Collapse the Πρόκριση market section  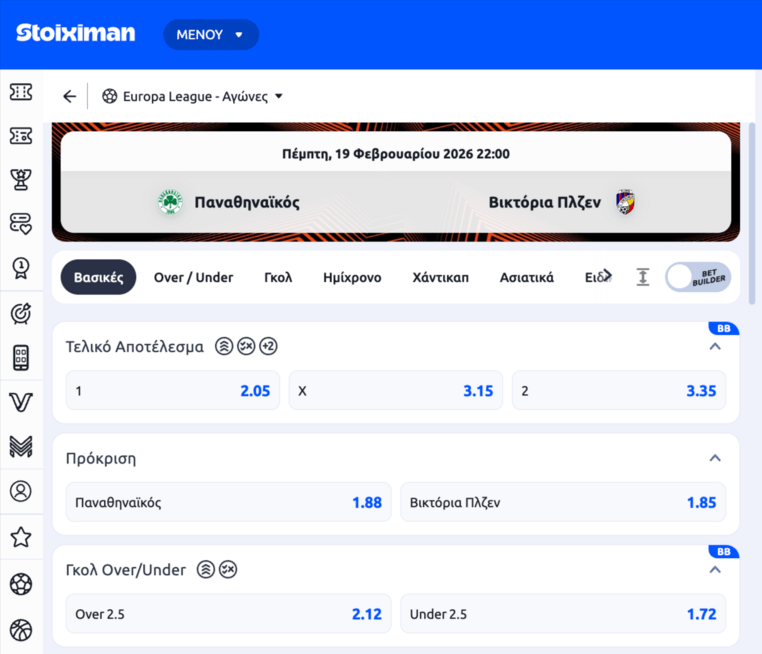pos(714,458)
